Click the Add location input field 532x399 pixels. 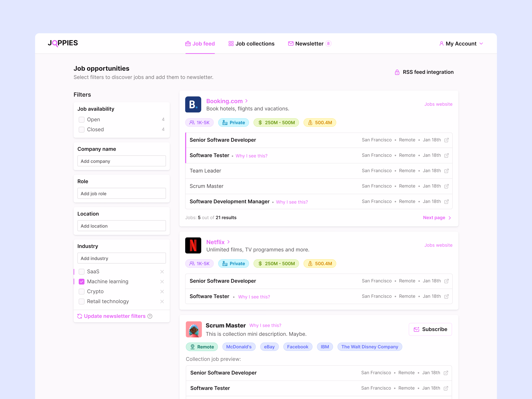pyautogui.click(x=122, y=226)
